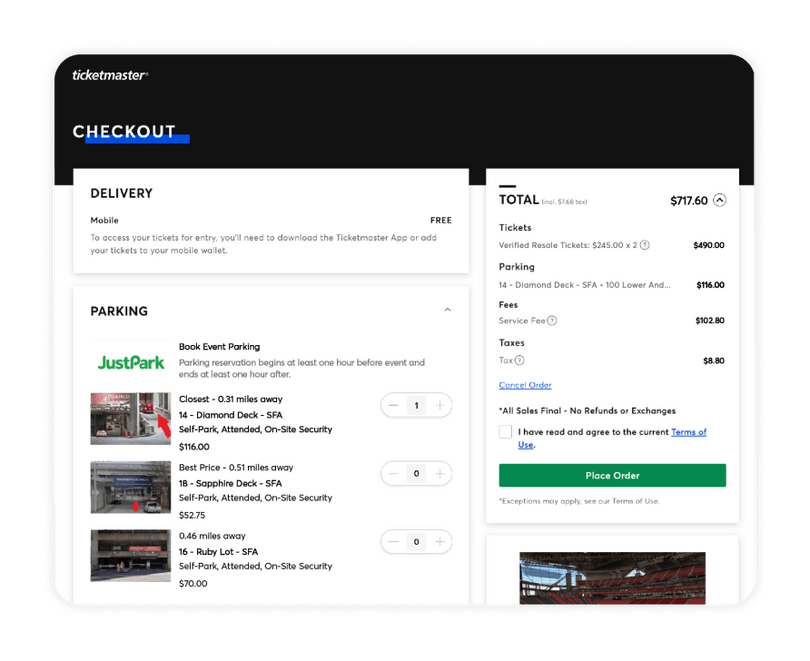Click the Cancel Order link
This screenshot has width=810, height=661.
(525, 385)
